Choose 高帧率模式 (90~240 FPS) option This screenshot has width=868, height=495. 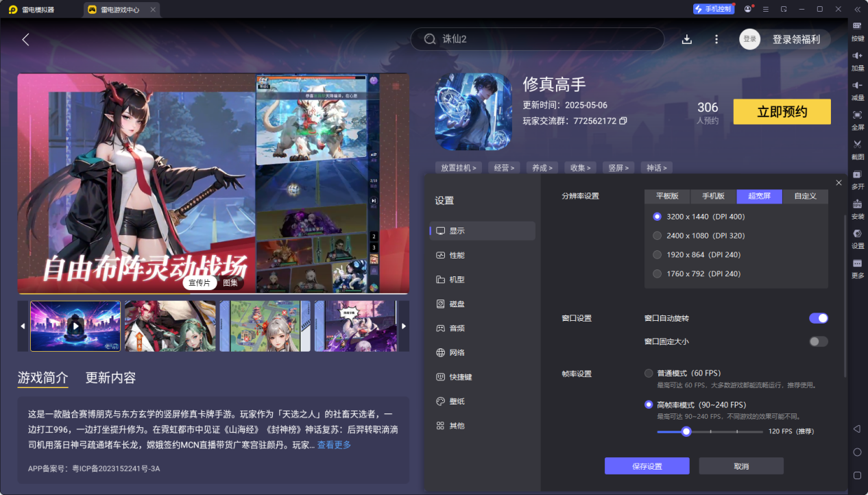tap(695, 405)
